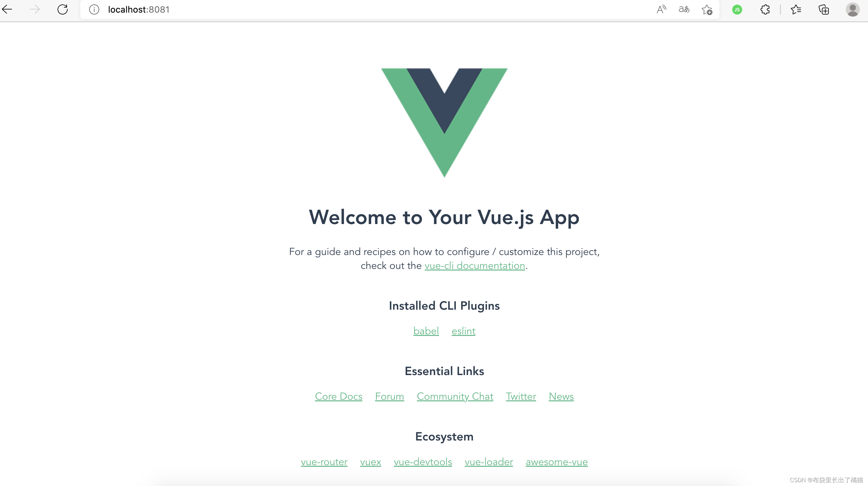Image resolution: width=868 pixels, height=486 pixels.
Task: Open the vue-cli documentation link
Action: (474, 265)
